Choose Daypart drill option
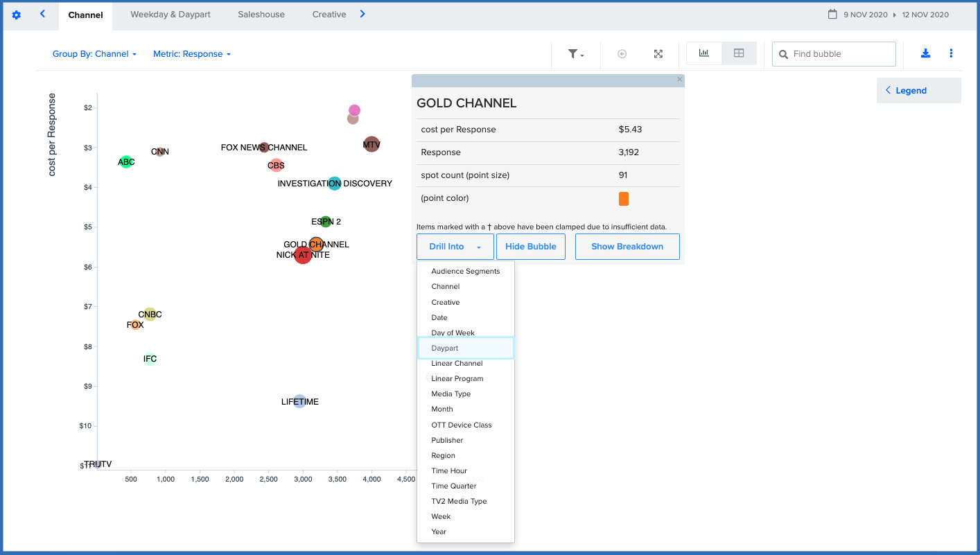The image size is (980, 555). tap(466, 348)
